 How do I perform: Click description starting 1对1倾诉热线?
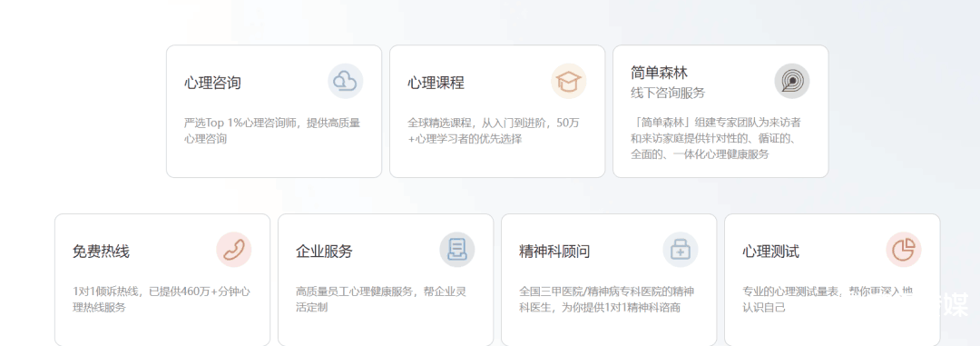coord(162,299)
